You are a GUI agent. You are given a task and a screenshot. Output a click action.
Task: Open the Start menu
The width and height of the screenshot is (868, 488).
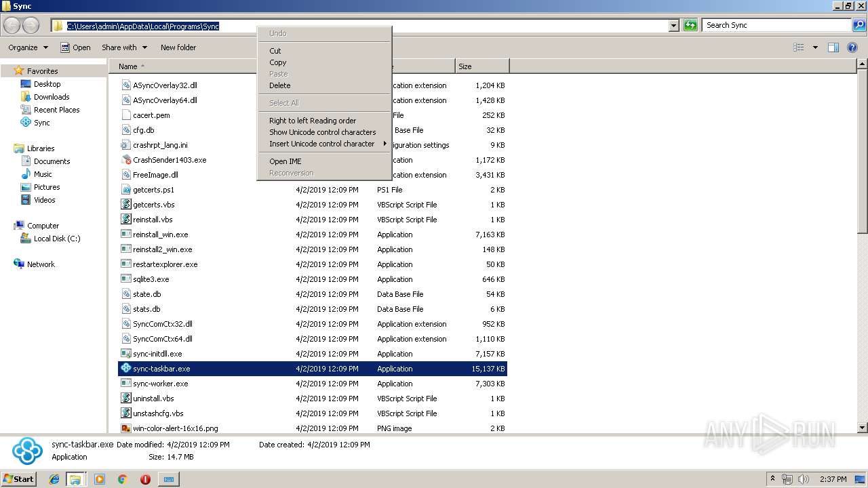[x=18, y=479]
